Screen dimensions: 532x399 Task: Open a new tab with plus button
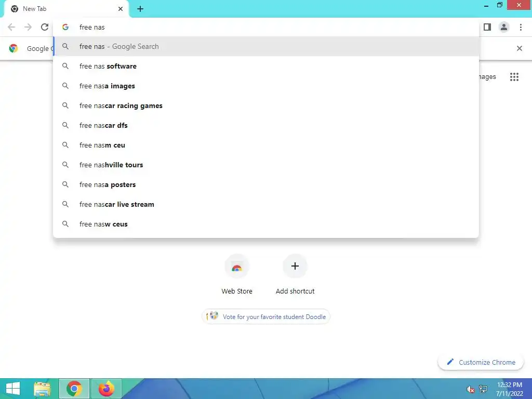tap(140, 9)
